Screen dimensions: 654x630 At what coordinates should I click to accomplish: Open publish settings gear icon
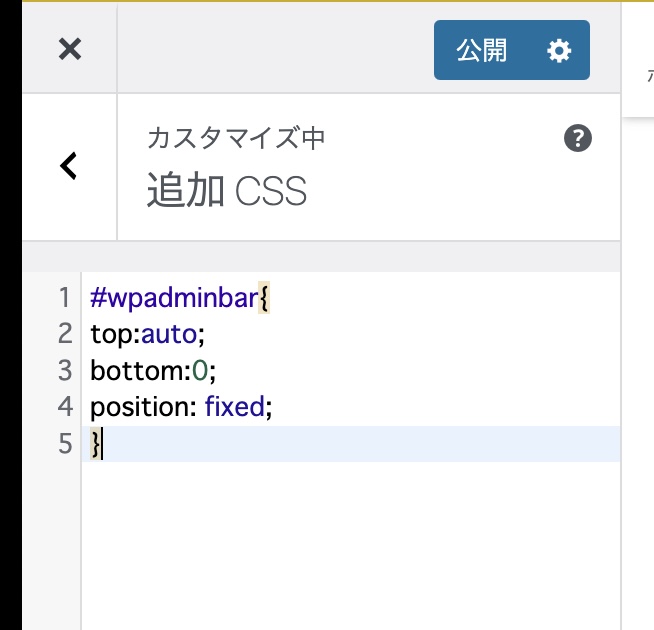(x=559, y=50)
